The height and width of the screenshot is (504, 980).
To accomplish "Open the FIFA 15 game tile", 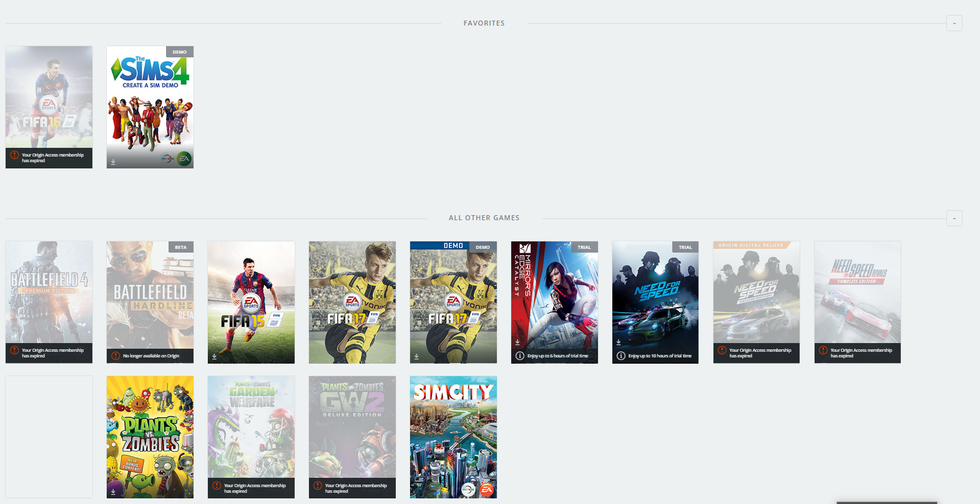I will (251, 302).
